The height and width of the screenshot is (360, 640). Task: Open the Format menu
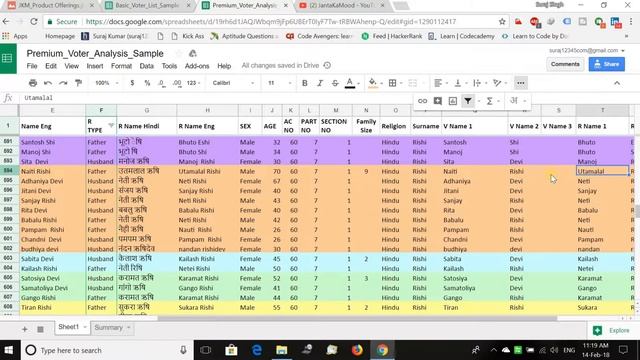pos(121,66)
